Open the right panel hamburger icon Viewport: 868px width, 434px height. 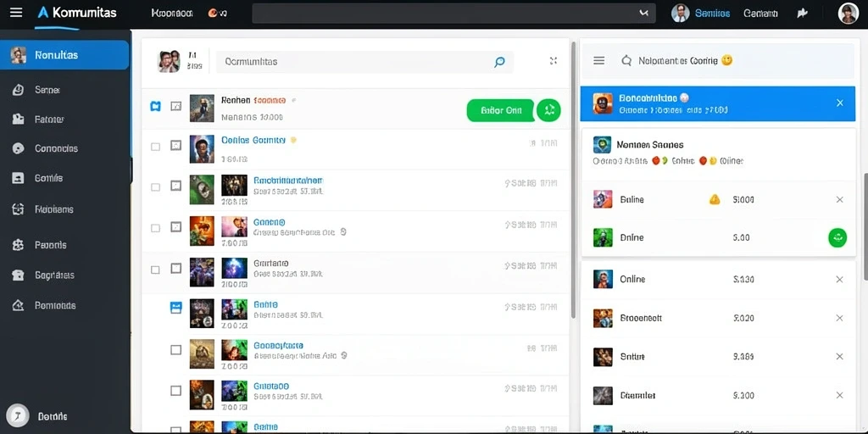(599, 60)
